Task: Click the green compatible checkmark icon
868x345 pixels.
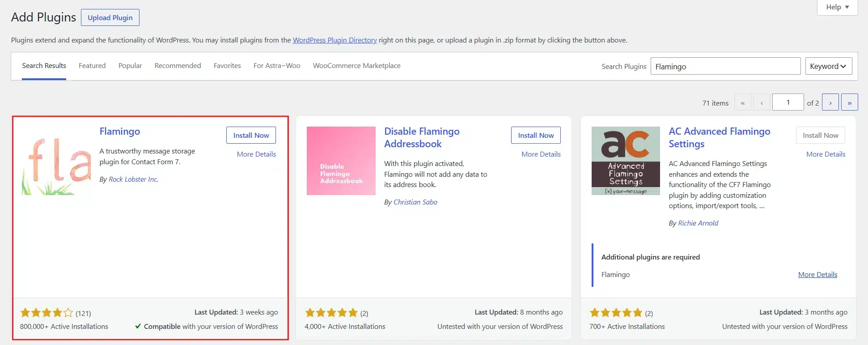Action: pyautogui.click(x=138, y=326)
